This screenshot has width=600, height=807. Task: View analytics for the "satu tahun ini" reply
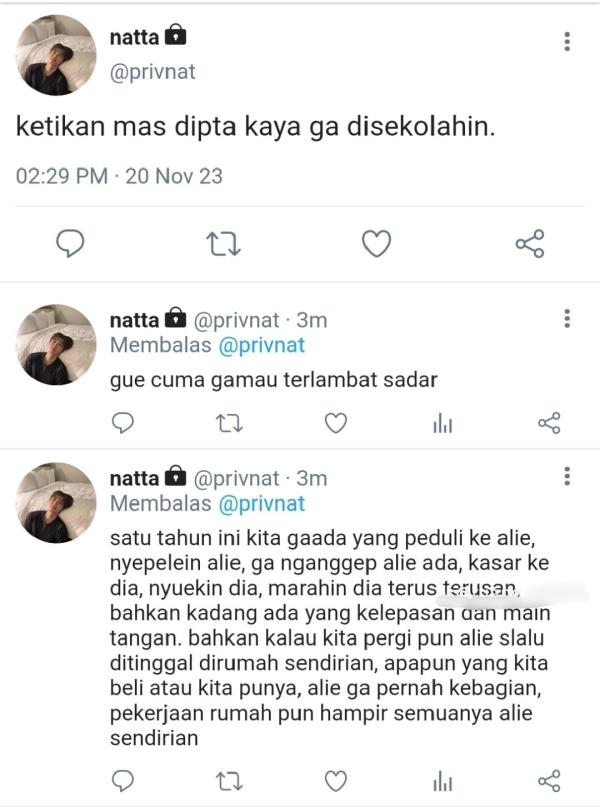[x=442, y=780]
